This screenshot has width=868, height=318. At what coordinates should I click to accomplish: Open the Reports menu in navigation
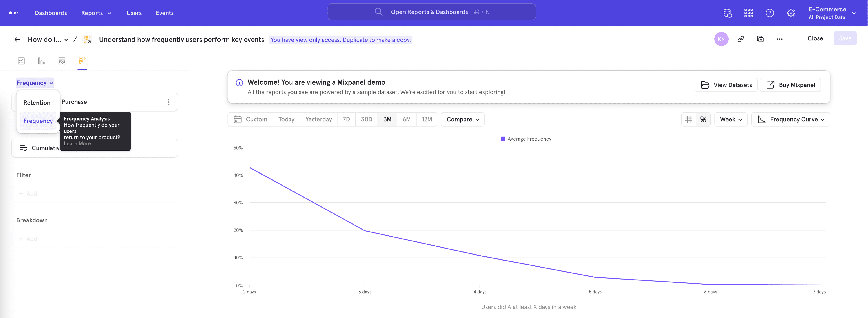(x=96, y=13)
